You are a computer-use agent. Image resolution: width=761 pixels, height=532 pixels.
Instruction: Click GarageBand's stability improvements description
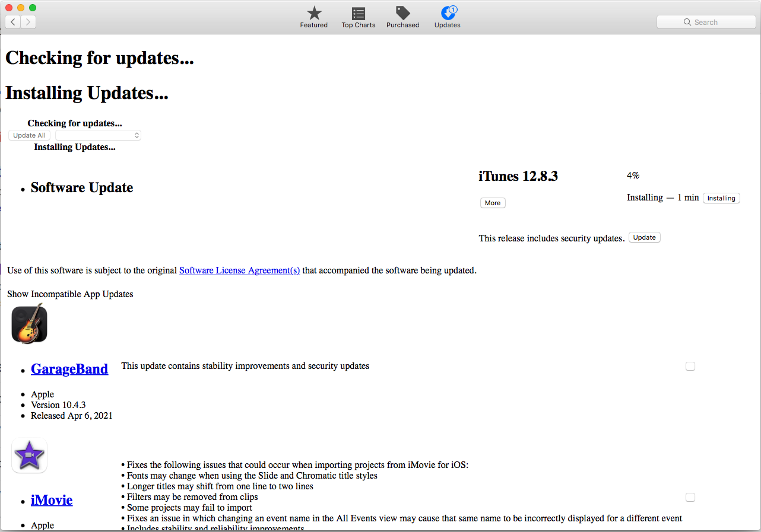click(x=245, y=366)
